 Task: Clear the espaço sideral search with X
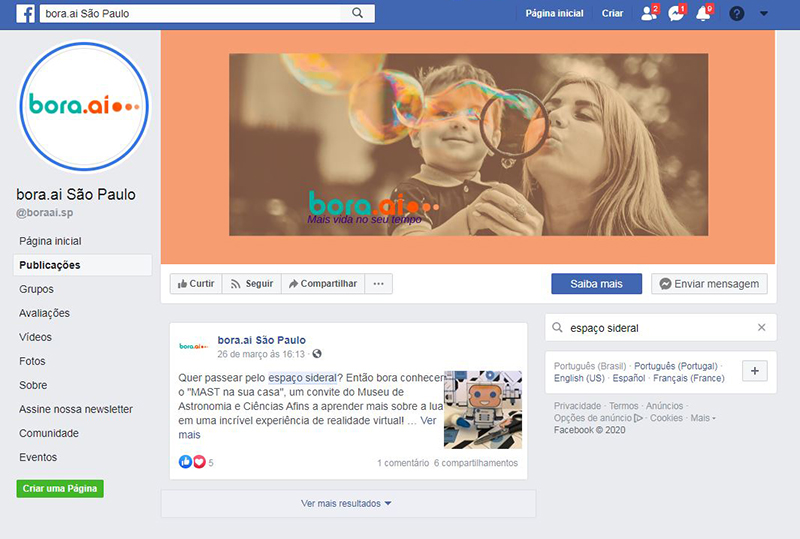tap(761, 327)
